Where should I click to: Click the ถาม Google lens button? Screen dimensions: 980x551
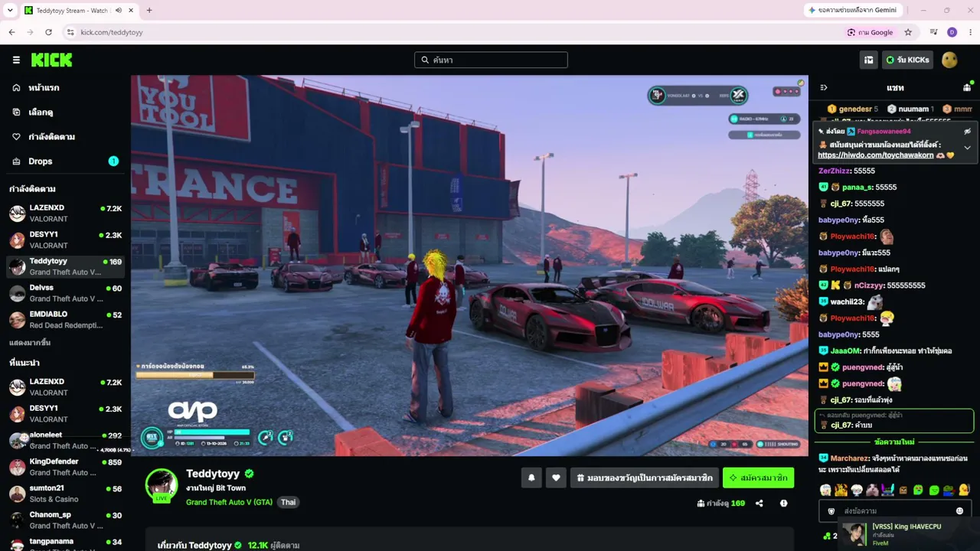click(x=871, y=32)
